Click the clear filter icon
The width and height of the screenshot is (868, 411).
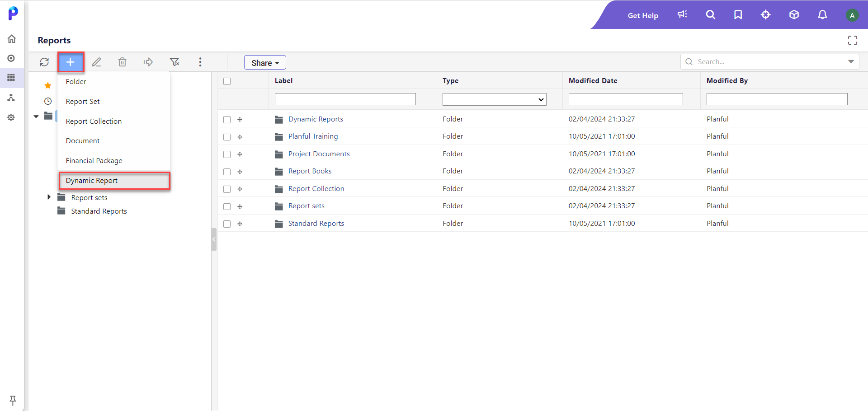(x=175, y=62)
